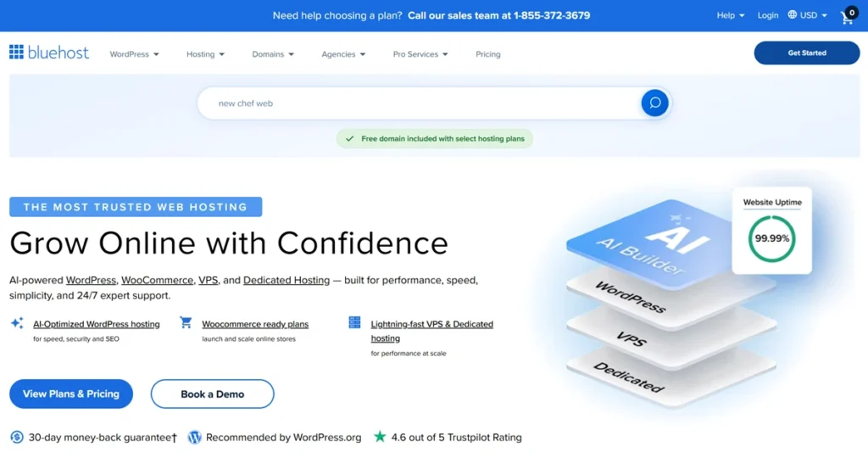Expand the Pro Services dropdown
This screenshot has height=458, width=868.
tap(420, 54)
